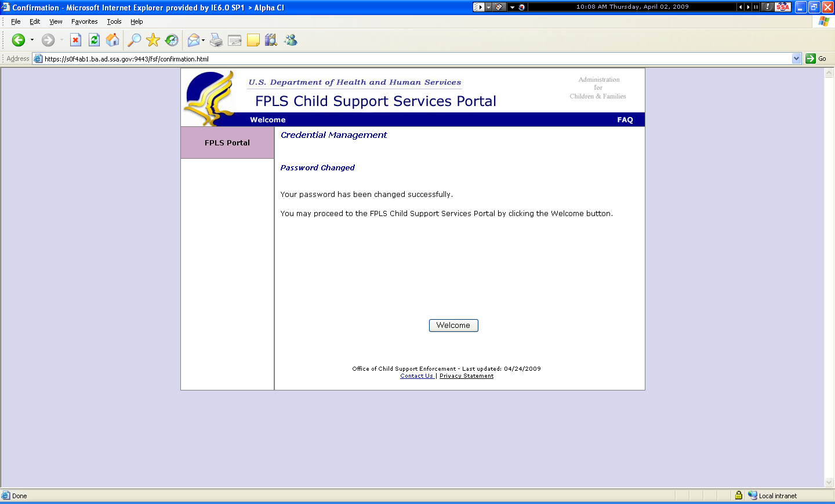Launch the Messenger people icon
The height and width of the screenshot is (504, 835).
tap(291, 40)
